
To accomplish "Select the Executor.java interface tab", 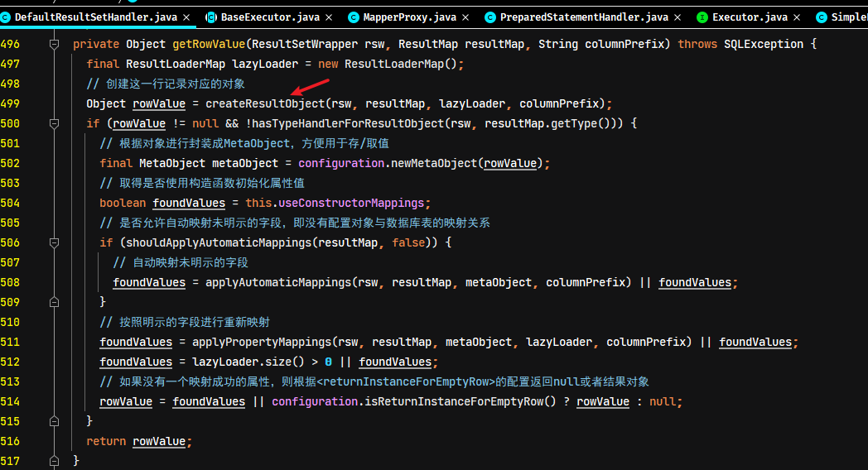I will click(750, 17).
